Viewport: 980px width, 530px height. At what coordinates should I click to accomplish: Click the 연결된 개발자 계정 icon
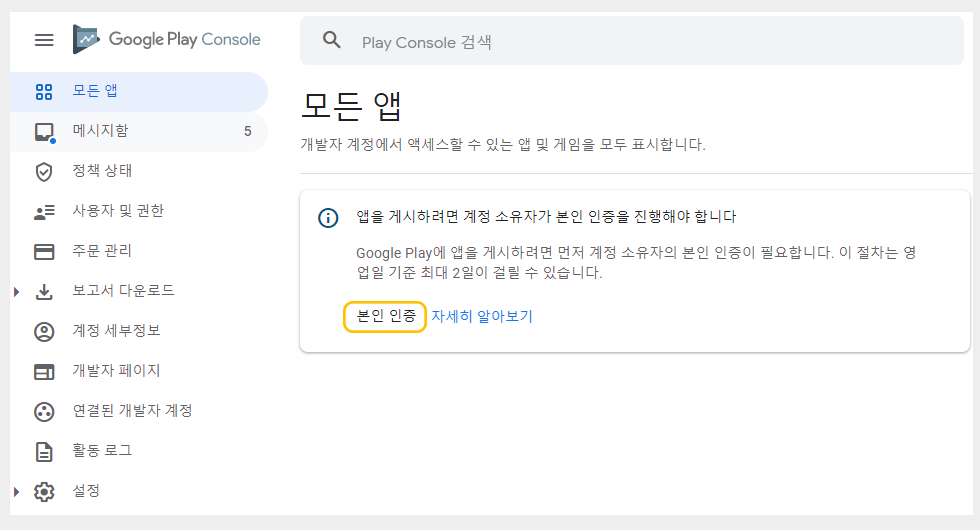pyautogui.click(x=44, y=412)
